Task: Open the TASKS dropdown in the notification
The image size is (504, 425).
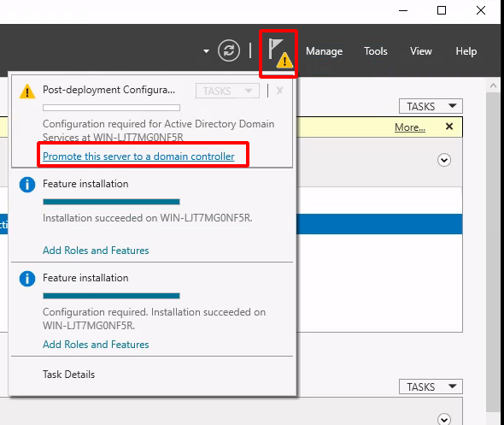Action: [x=227, y=91]
